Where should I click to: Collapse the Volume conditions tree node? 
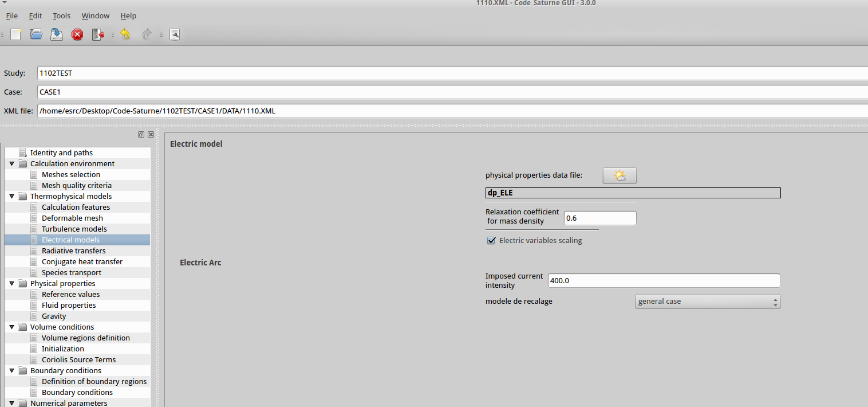click(12, 327)
